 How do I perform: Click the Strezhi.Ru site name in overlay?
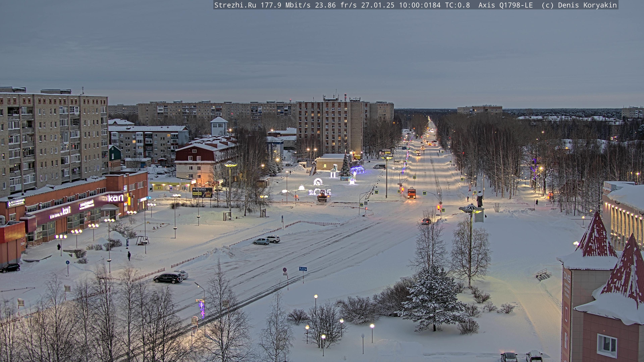pyautogui.click(x=235, y=5)
